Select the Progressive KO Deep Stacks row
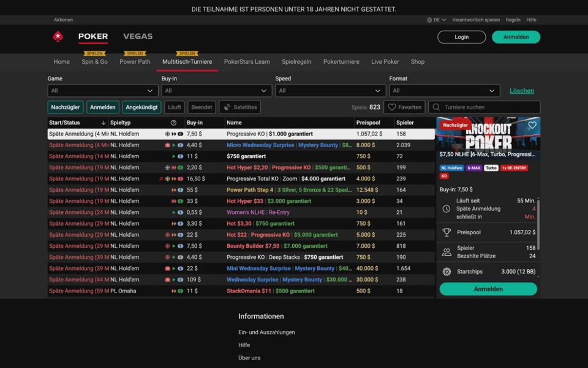Viewport: 588px width, 368px height. click(x=241, y=257)
